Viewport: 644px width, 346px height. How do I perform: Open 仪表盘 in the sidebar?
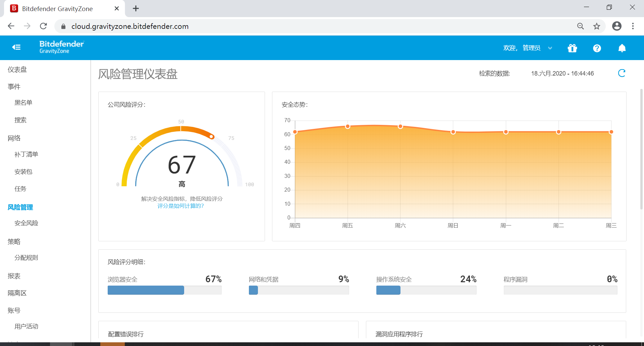click(17, 69)
